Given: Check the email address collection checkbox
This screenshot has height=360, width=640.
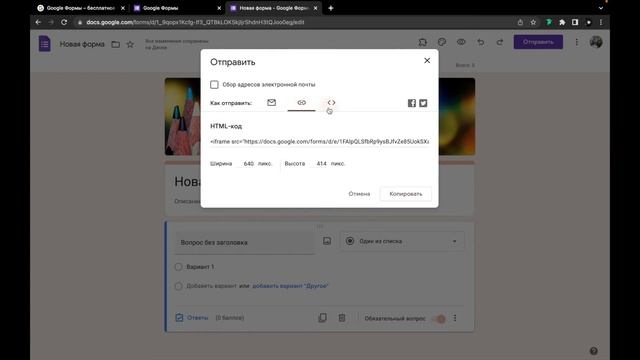Looking at the screenshot, I should pyautogui.click(x=214, y=84).
